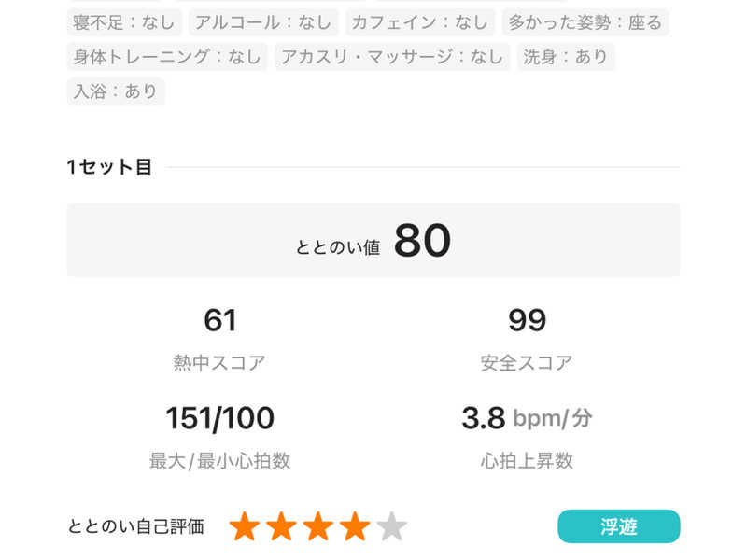This screenshot has width=747, height=560.
Task: Tap the 洗身：あり tag
Action: click(x=566, y=57)
